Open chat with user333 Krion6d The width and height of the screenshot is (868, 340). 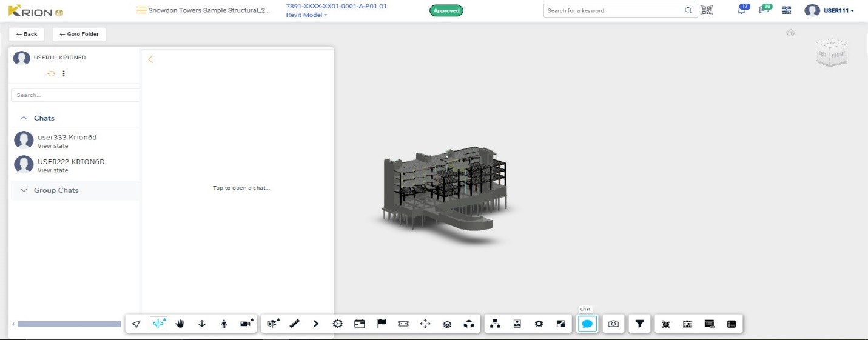coord(67,138)
